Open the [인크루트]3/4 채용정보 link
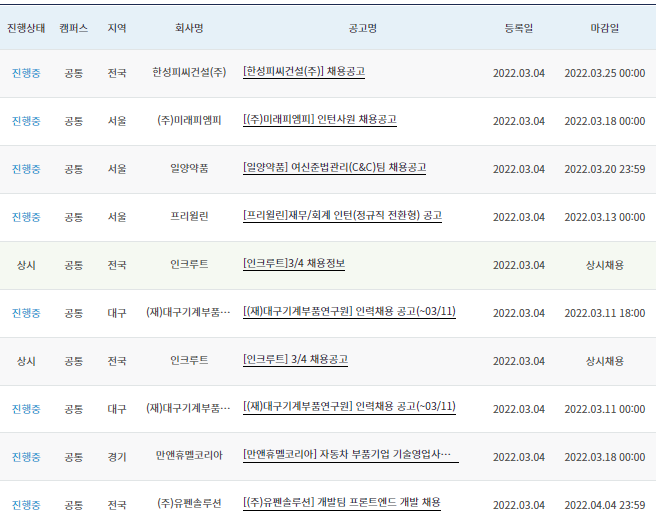656x526 pixels. tap(294, 264)
